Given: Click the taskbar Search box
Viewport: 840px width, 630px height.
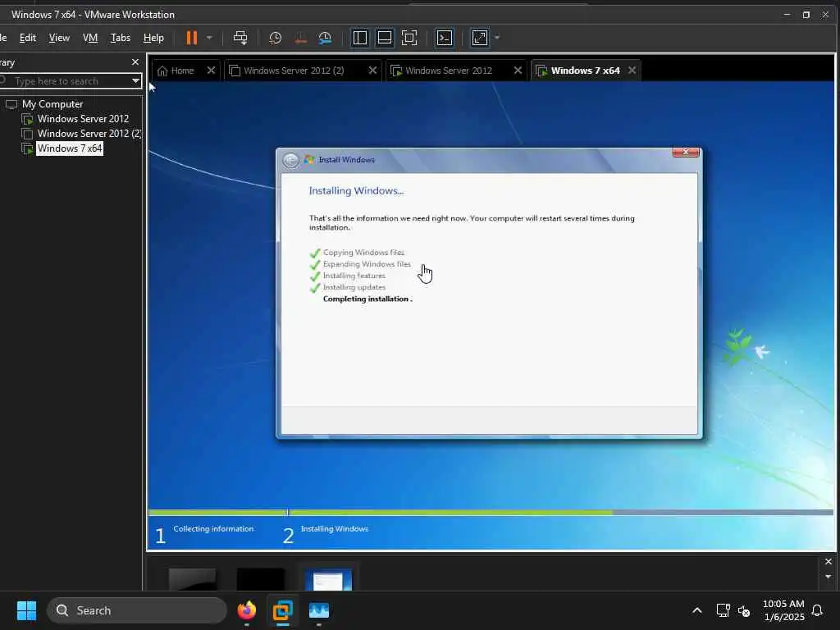Looking at the screenshot, I should (137, 610).
